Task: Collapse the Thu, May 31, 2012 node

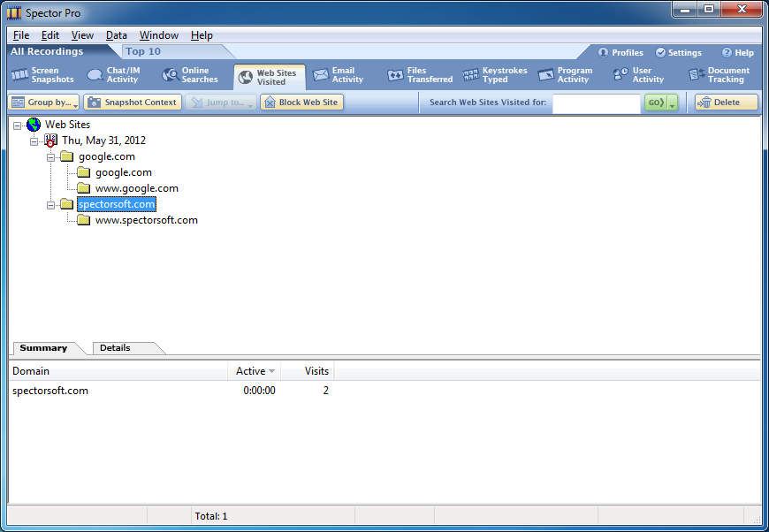Action: [x=34, y=141]
